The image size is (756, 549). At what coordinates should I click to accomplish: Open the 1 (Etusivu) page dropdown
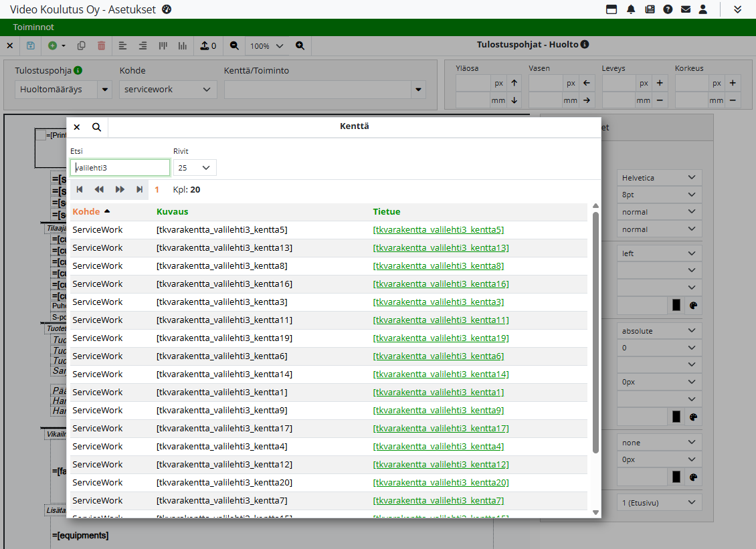click(x=659, y=502)
